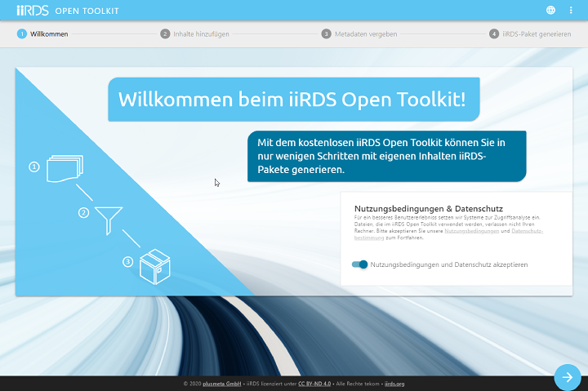Image resolution: width=588 pixels, height=391 pixels.
Task: Open the Nutzungsbedingungen link
Action: pos(472,231)
